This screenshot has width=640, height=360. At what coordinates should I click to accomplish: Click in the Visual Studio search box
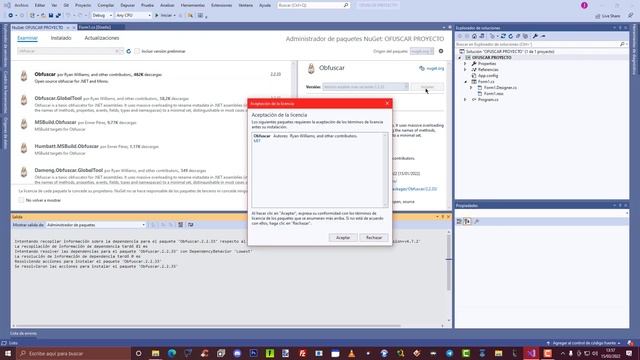[x=313, y=5]
